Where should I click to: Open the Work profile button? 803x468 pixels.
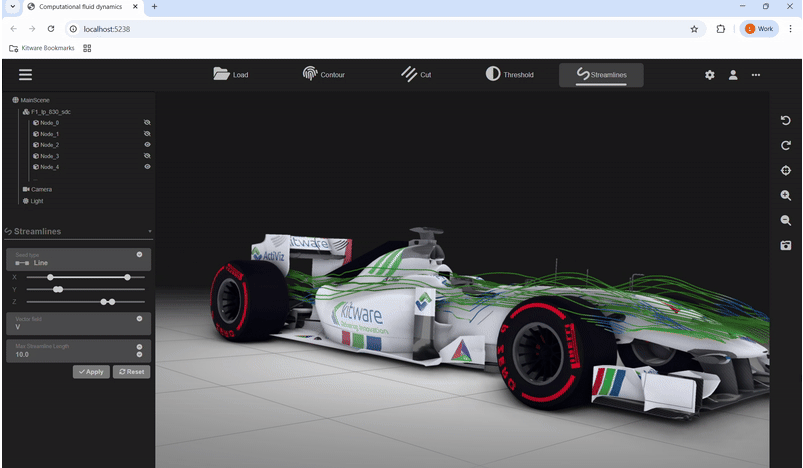point(759,29)
